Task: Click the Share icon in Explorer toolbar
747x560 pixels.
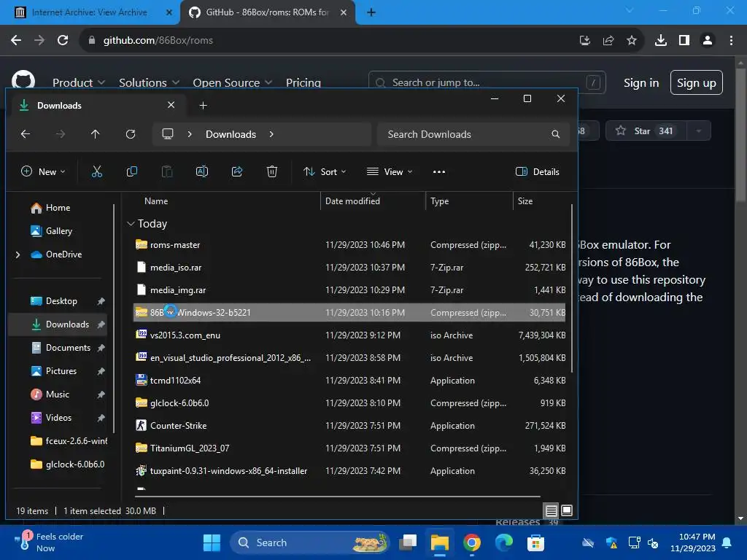Action: [x=237, y=171]
